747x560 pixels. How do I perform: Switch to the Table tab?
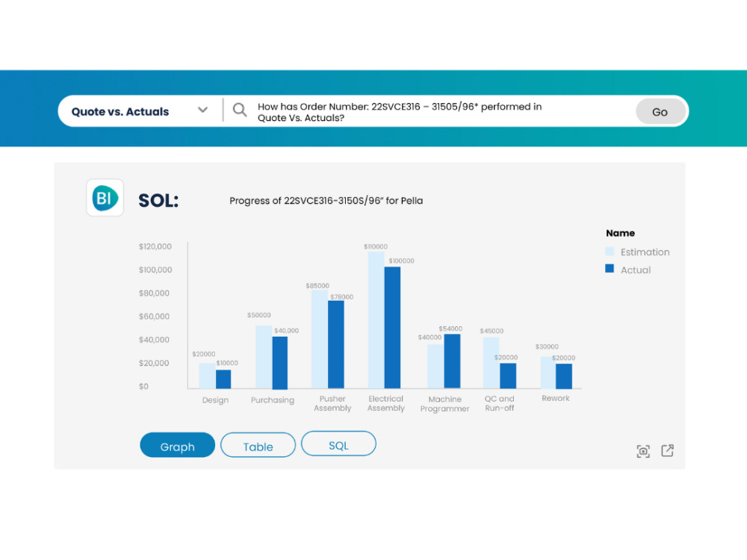tap(258, 445)
